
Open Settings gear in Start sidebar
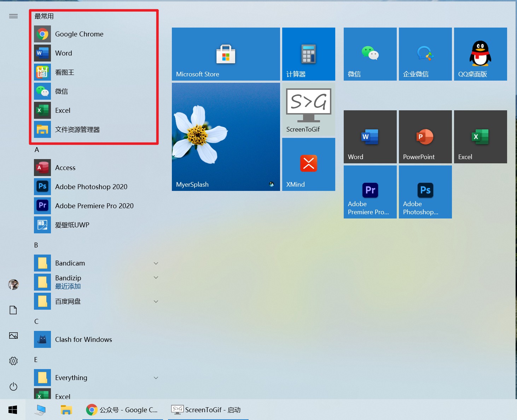(13, 361)
